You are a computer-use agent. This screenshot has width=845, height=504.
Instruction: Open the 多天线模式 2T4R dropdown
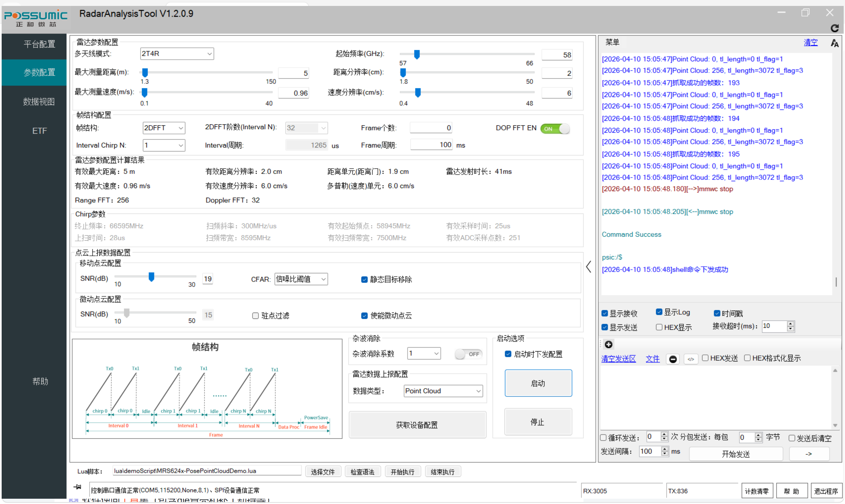coord(177,54)
